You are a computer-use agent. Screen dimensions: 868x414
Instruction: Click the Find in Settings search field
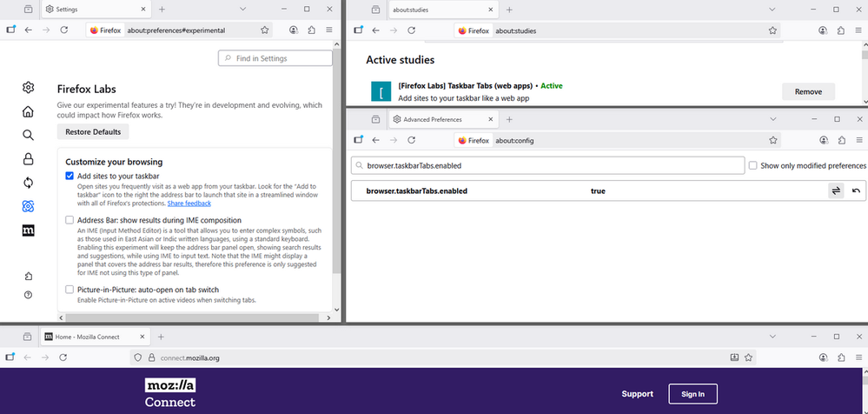[x=275, y=58]
